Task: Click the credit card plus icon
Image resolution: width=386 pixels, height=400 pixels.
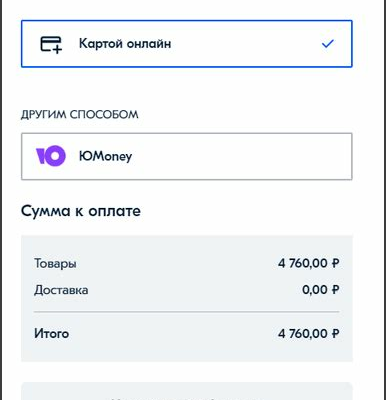Action: (51, 44)
